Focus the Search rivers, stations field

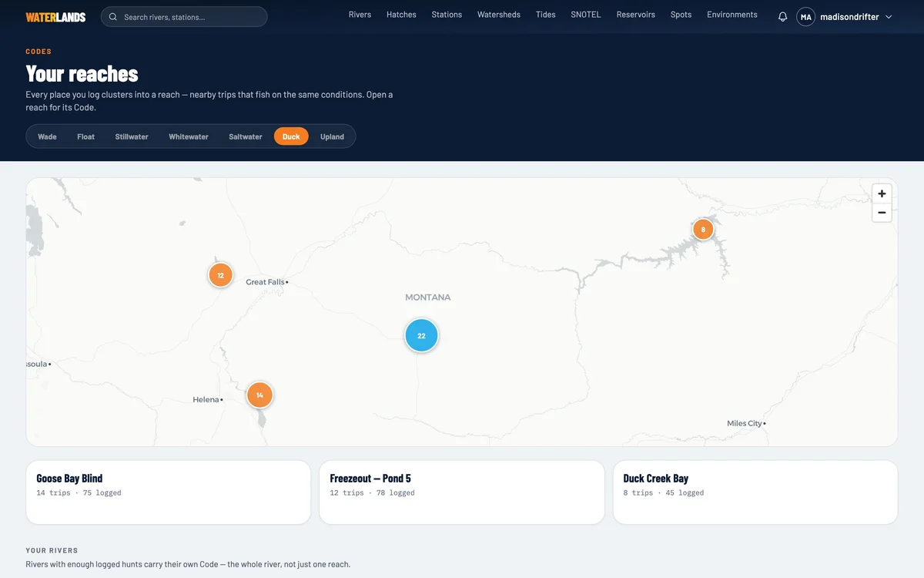point(184,17)
